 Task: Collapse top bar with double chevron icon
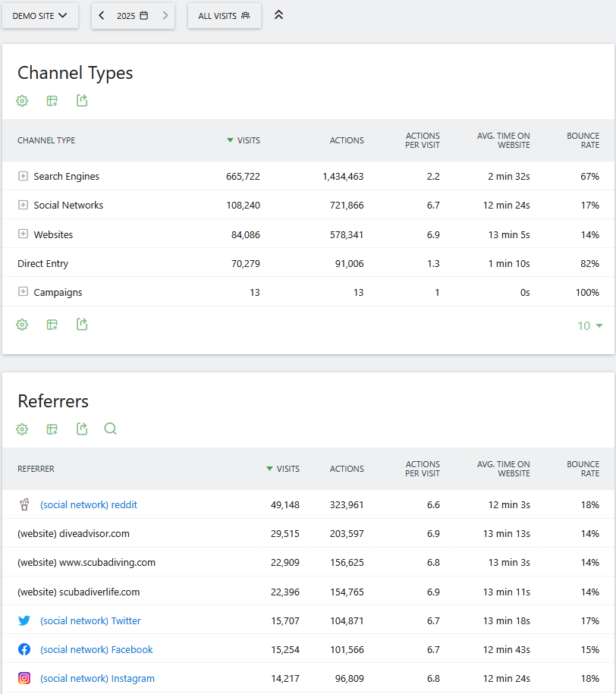tap(278, 15)
